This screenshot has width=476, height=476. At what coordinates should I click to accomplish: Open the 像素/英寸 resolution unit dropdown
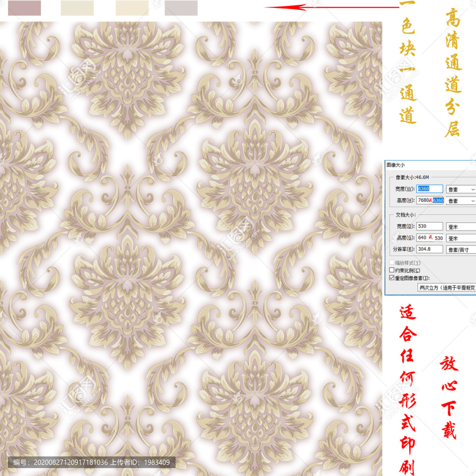(x=461, y=250)
